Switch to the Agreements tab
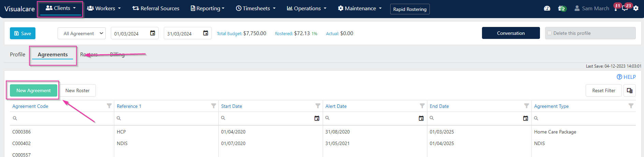Viewport: 644px width, 157px height. click(53, 54)
